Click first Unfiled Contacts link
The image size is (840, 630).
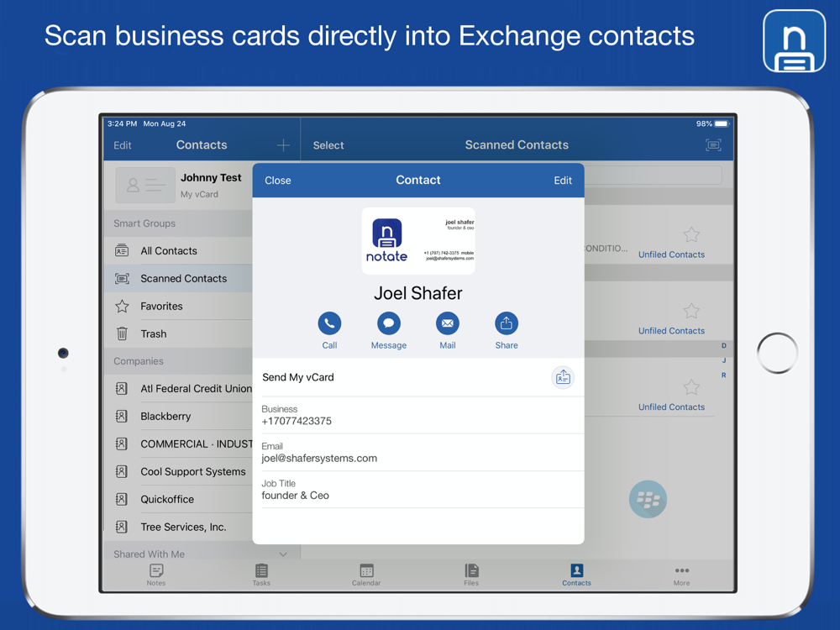coord(671,255)
